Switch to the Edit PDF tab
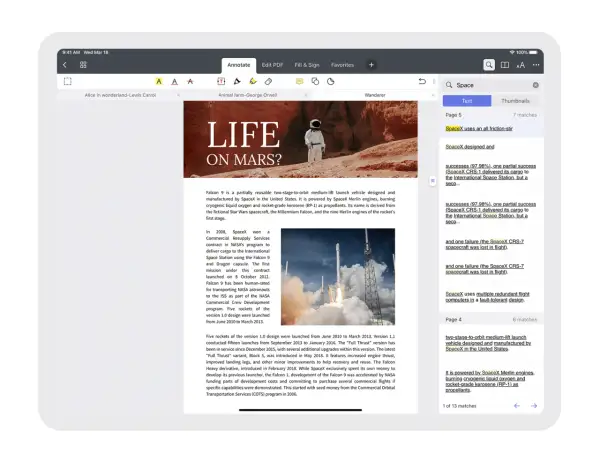Image resolution: width=600 pixels, height=461 pixels. [x=272, y=65]
